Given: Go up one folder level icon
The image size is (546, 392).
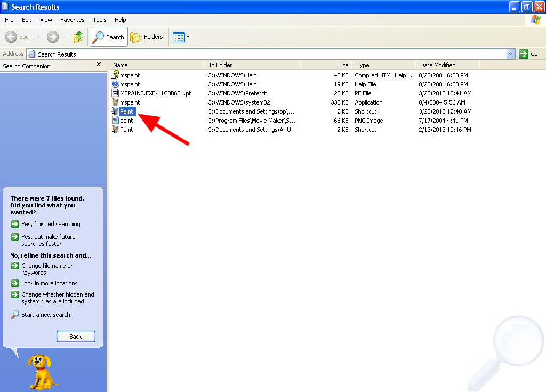Looking at the screenshot, I should click(x=79, y=37).
